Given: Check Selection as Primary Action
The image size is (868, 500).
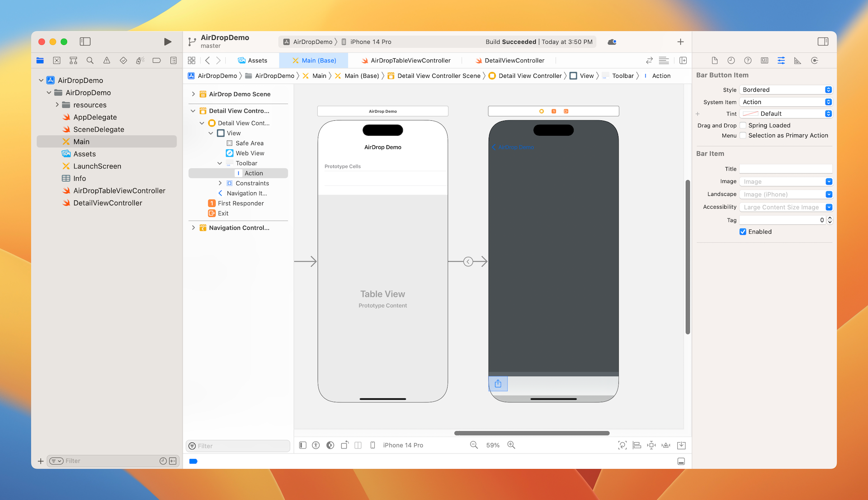Looking at the screenshot, I should pos(743,135).
